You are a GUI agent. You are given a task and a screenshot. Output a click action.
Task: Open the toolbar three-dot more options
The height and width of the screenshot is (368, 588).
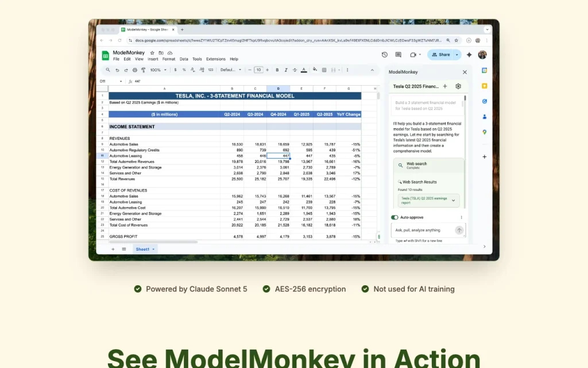[347, 70]
